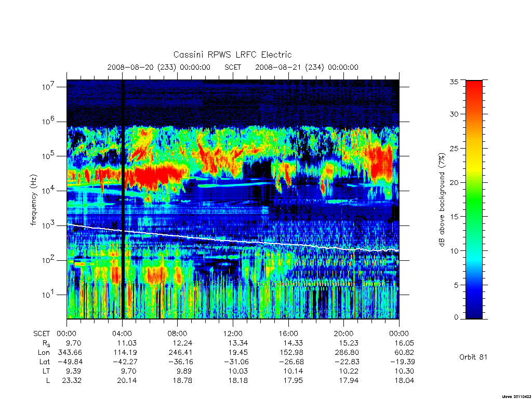This screenshot has width=532, height=399.
Task: Click the Lat value '-42.27'
Action: click(x=125, y=362)
